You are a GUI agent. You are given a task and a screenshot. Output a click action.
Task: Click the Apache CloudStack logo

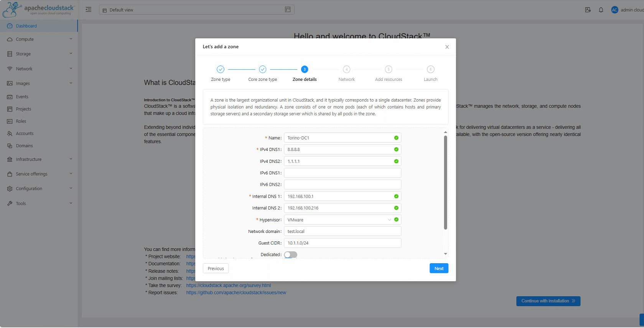pyautogui.click(x=38, y=10)
